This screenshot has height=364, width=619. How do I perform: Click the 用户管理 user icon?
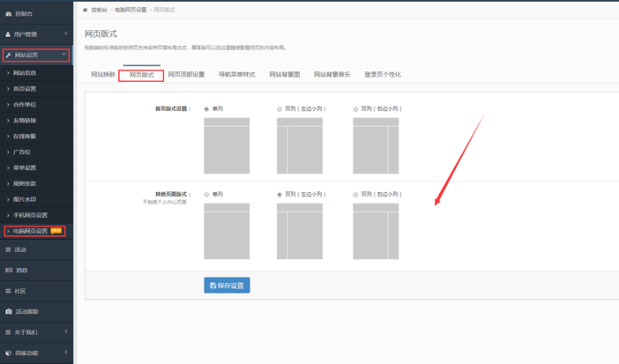point(8,34)
